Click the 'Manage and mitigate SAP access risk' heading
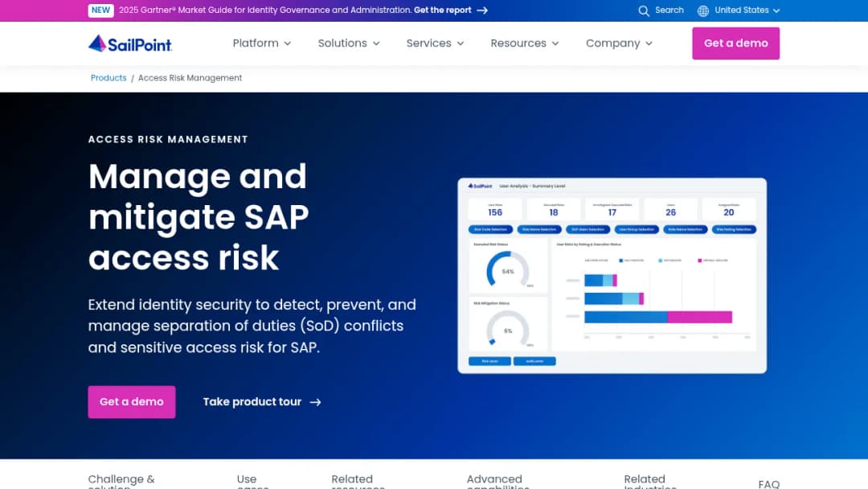868x489 pixels. pyautogui.click(x=199, y=216)
